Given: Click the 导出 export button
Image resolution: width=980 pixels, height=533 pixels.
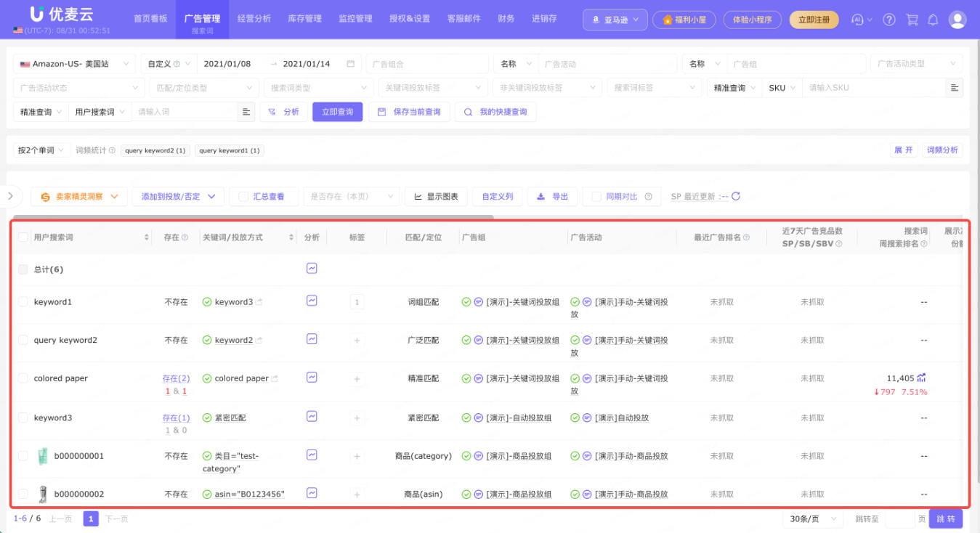Looking at the screenshot, I should pyautogui.click(x=553, y=196).
